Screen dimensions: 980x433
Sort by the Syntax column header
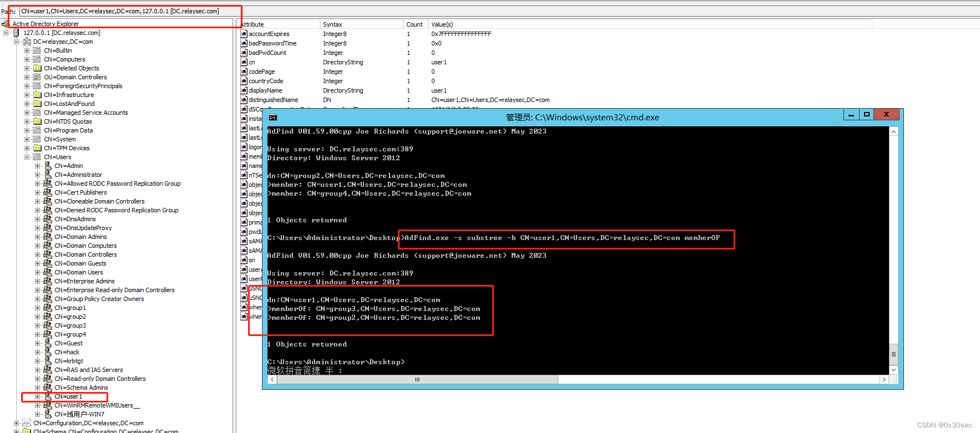pyautogui.click(x=362, y=24)
